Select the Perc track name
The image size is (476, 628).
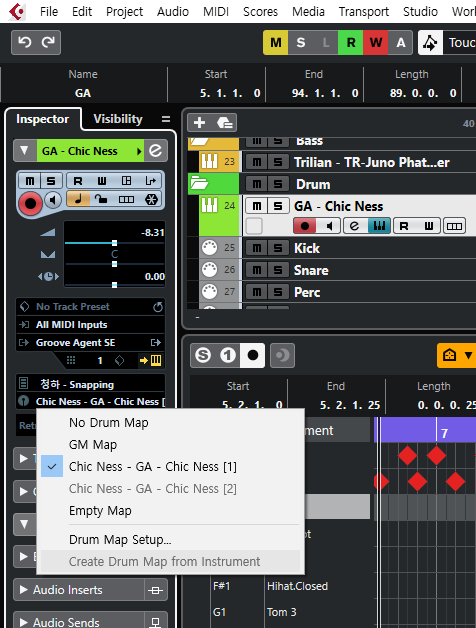307,292
